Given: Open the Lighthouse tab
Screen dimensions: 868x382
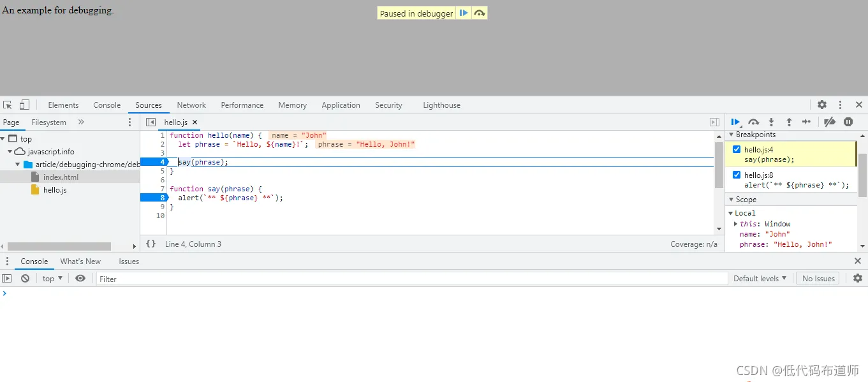Looking at the screenshot, I should [x=441, y=105].
